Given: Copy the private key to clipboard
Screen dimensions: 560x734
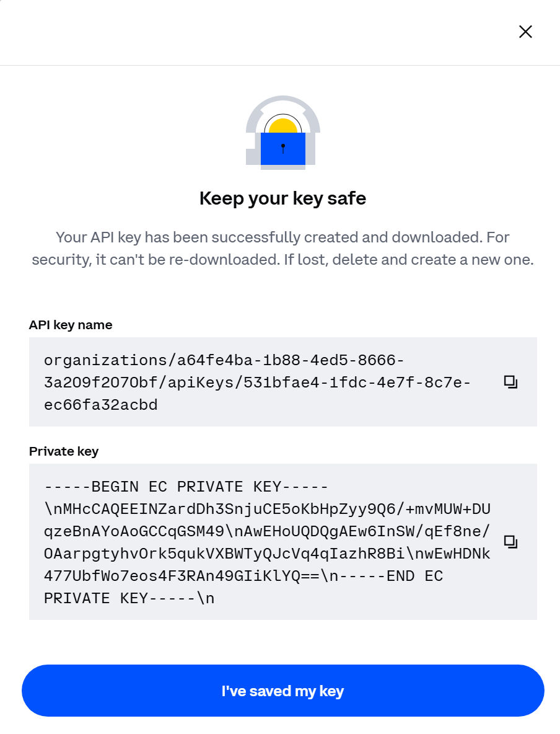Looking at the screenshot, I should click(x=510, y=542).
